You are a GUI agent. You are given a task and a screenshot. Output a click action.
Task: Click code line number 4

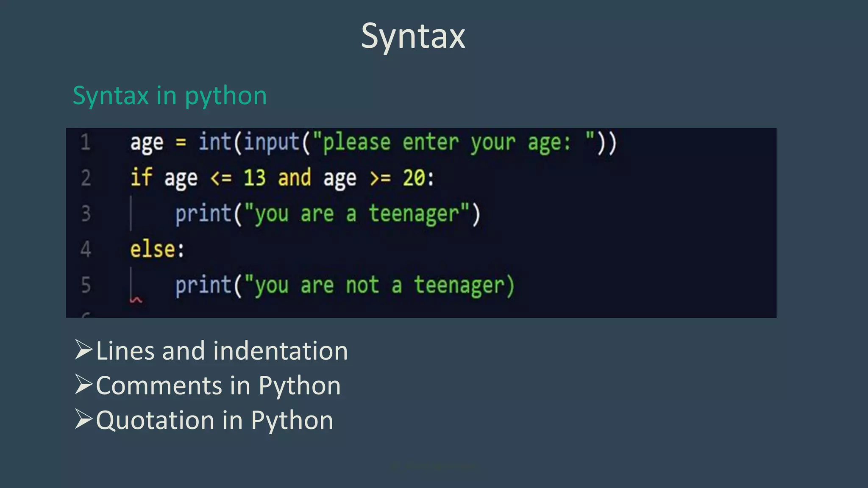(86, 249)
